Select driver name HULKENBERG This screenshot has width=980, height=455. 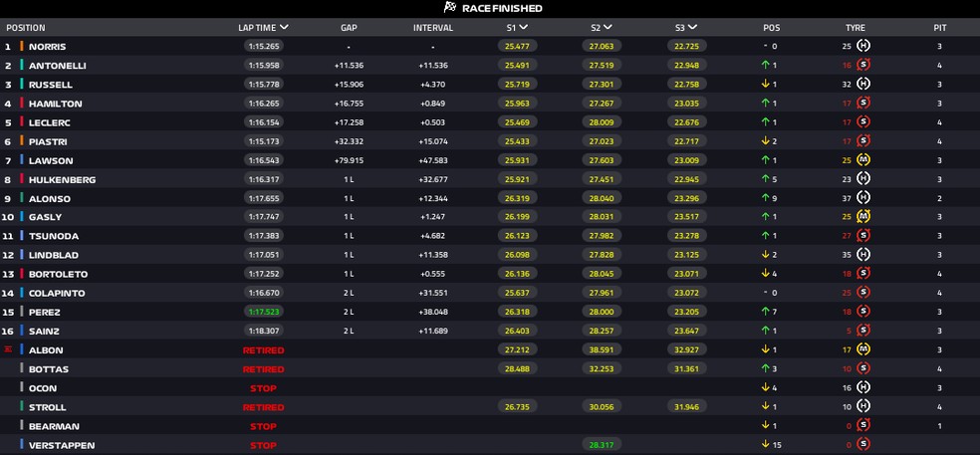click(x=63, y=180)
